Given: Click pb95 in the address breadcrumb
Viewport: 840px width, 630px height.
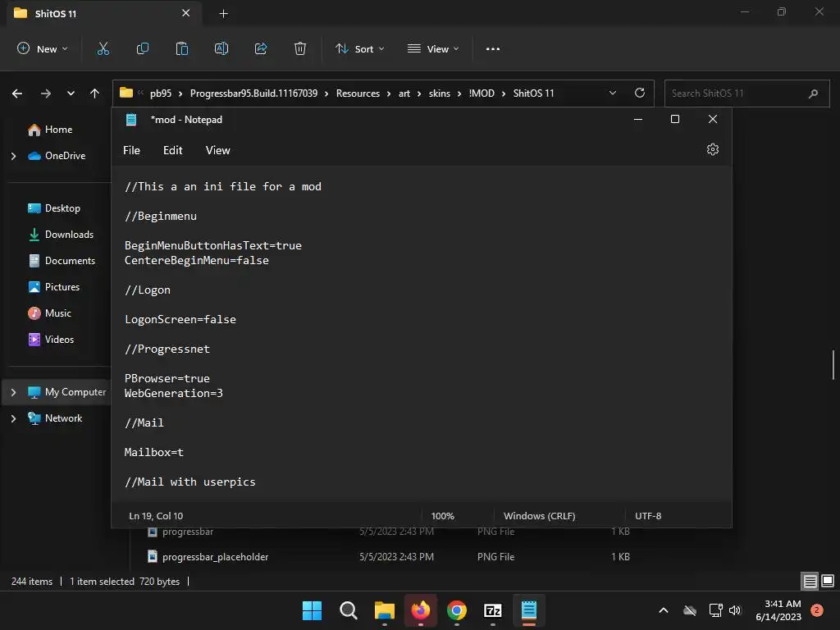Looking at the screenshot, I should 161,94.
